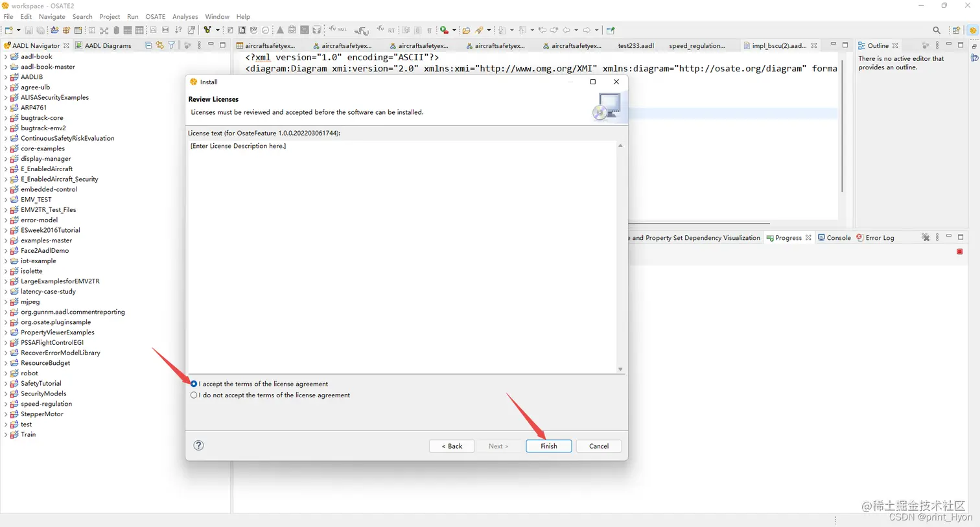Select the Face2AadlDemo project
Screen dimensions: 980x527
(45, 250)
